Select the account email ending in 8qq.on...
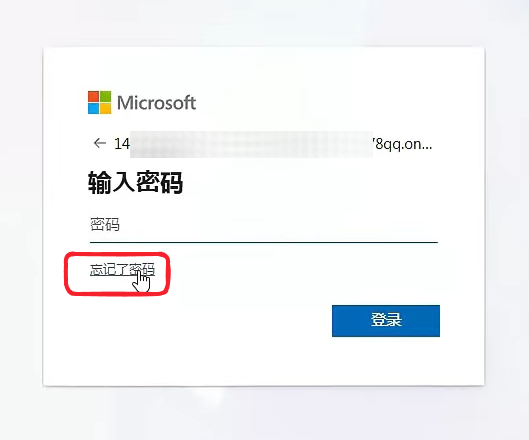Screen dimensions: 529x440 tap(273, 144)
